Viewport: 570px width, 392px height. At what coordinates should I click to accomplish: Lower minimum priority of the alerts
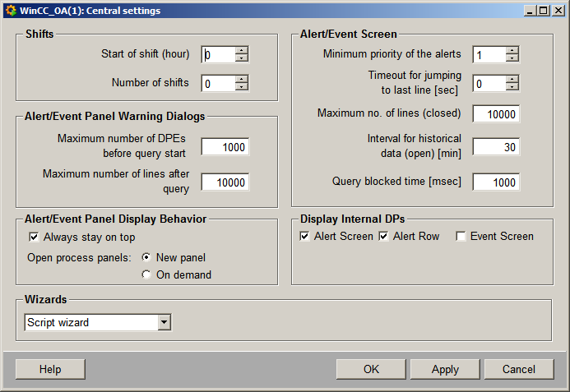(512, 58)
